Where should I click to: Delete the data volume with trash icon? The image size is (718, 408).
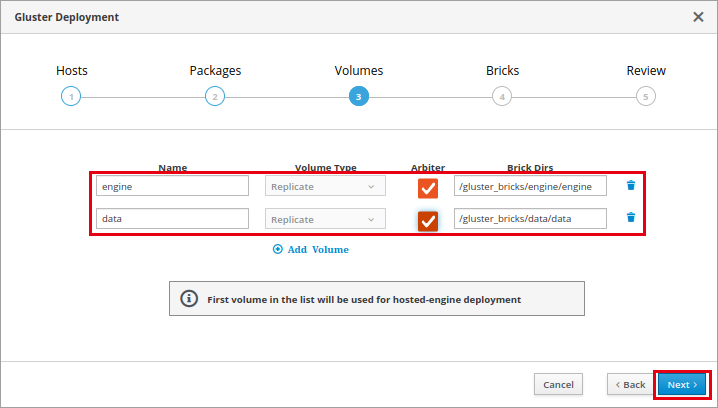[631, 217]
